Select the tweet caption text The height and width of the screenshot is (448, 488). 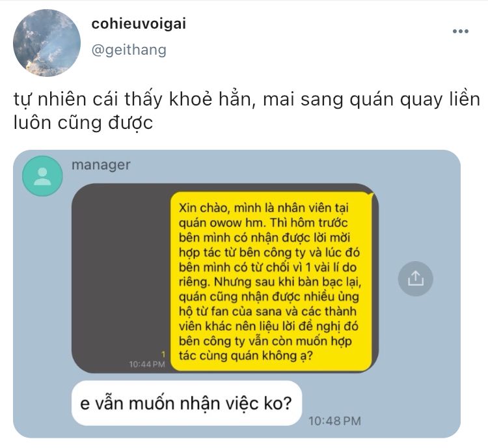point(247,111)
